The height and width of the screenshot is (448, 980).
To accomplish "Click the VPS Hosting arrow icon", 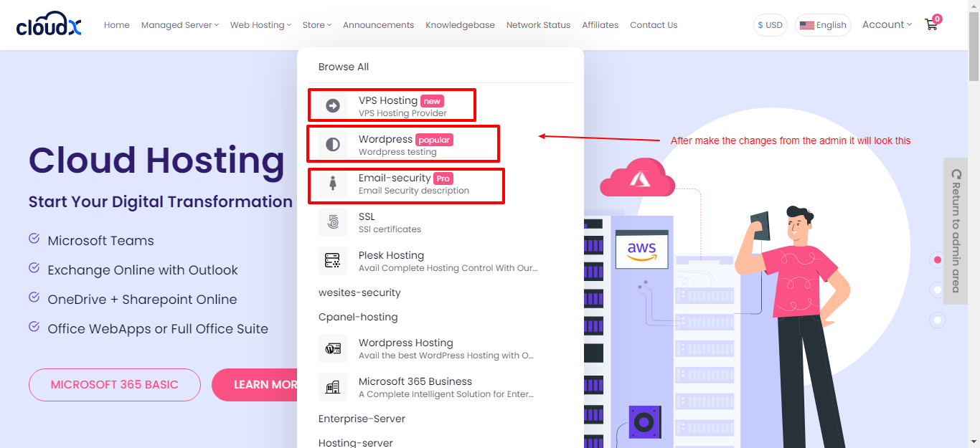I will coord(333,106).
